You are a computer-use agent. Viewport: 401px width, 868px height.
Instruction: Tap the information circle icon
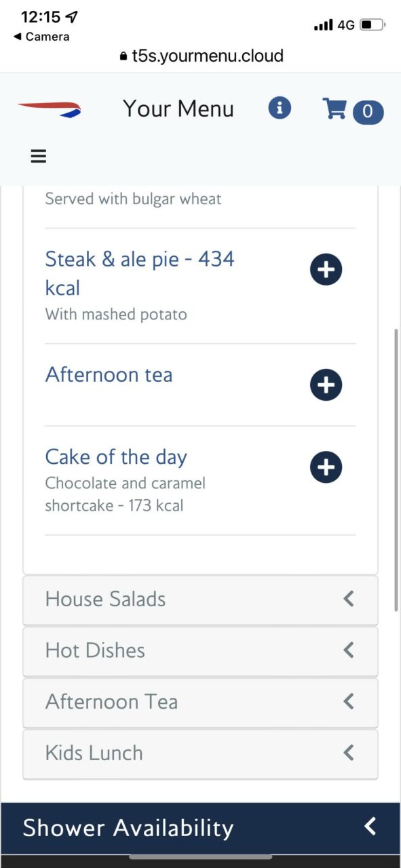(x=280, y=108)
